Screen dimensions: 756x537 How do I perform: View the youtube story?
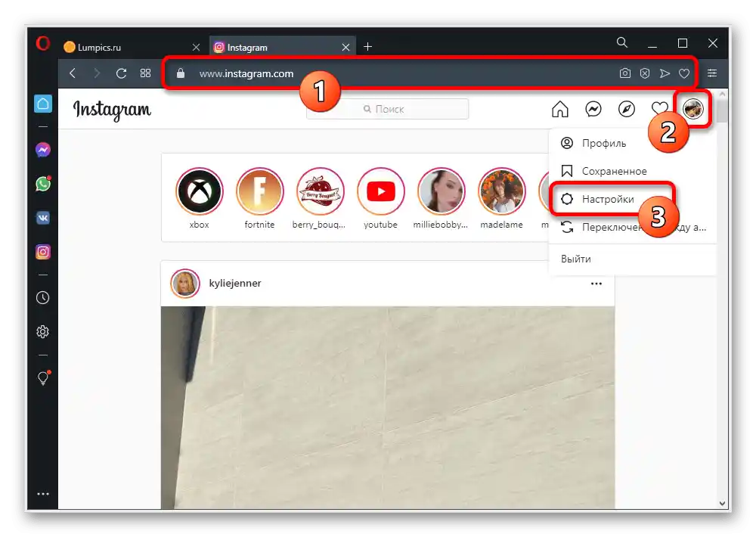point(380,191)
